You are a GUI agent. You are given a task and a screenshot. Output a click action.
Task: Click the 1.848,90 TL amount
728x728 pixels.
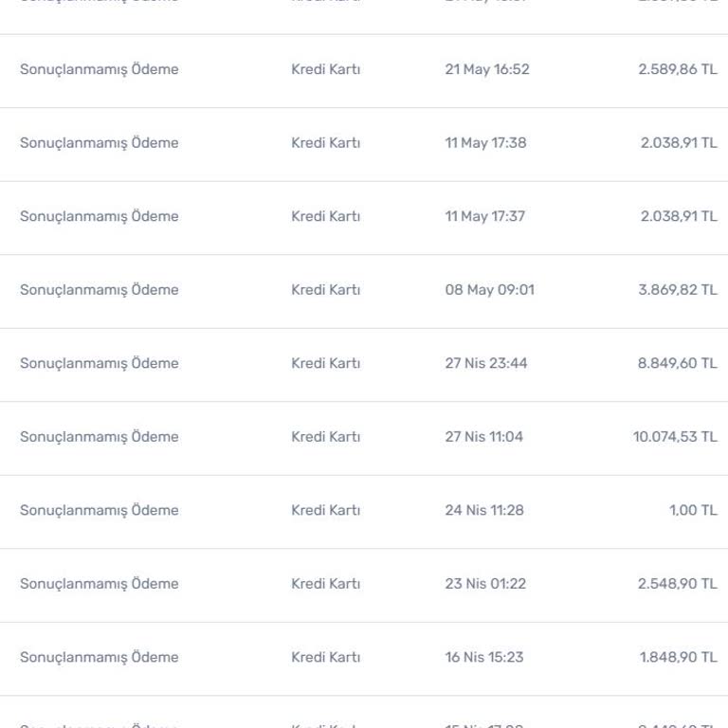[678, 657]
